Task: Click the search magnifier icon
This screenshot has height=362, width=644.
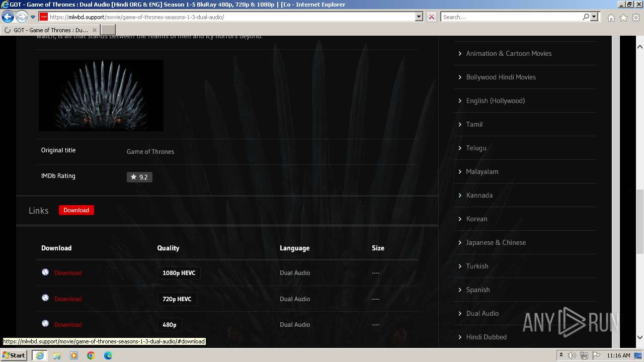Action: pyautogui.click(x=586, y=17)
